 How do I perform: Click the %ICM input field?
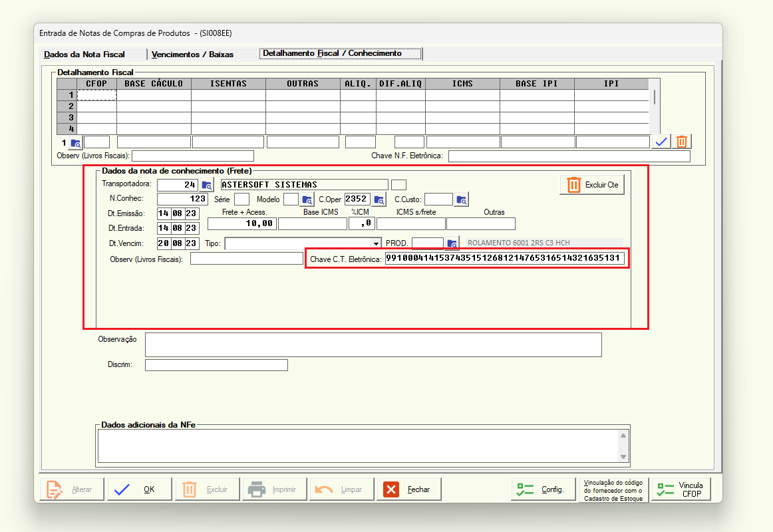(362, 223)
